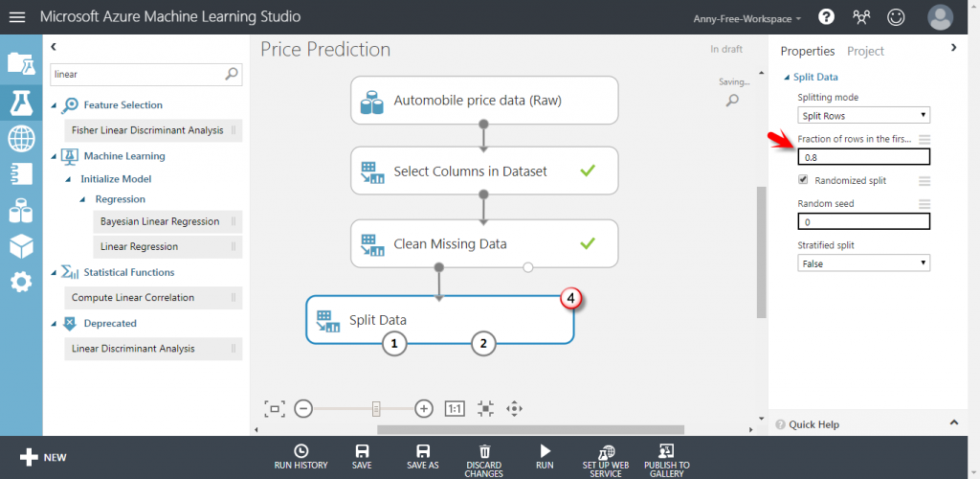Collapse the Feature Selection category
This screenshot has width=980, height=479.
[54, 105]
